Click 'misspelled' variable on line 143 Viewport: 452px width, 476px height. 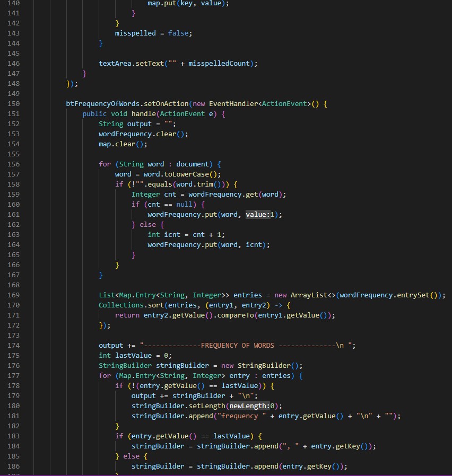coord(135,33)
